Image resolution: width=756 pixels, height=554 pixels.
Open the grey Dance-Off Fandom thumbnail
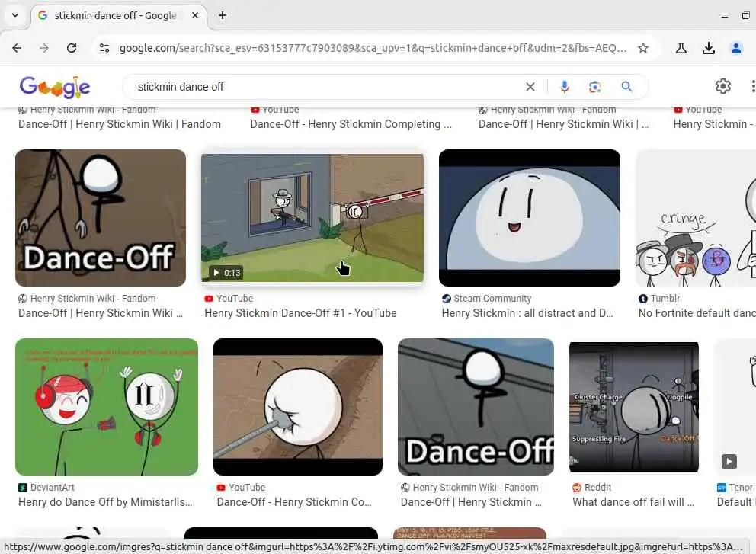476,407
